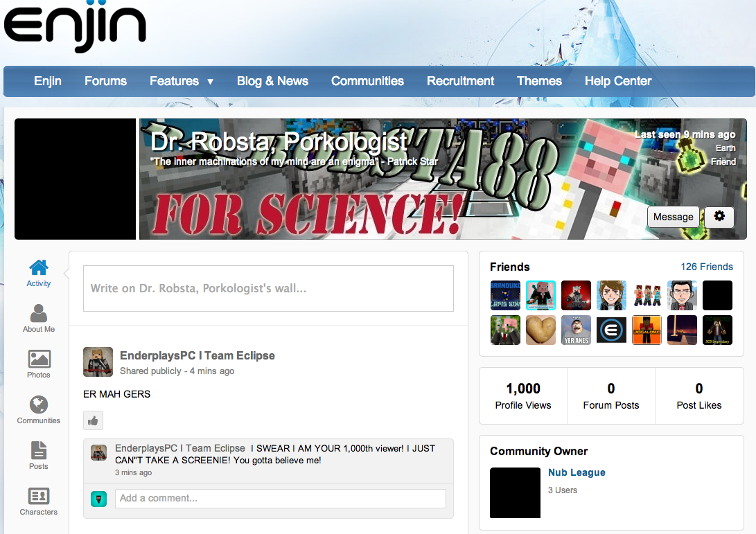This screenshot has height=534, width=756.
Task: Open the sunset scene friend avatar
Action: click(x=683, y=330)
